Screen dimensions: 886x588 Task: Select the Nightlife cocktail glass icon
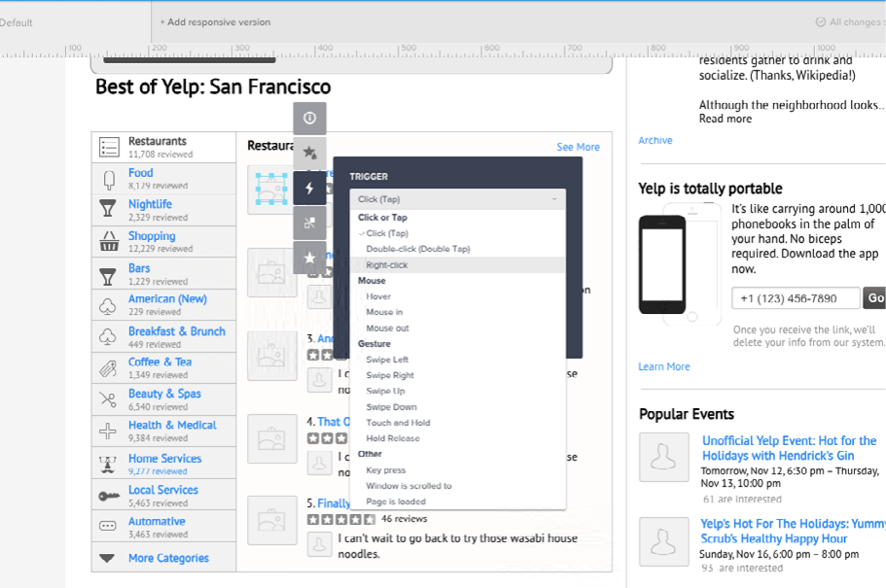[107, 208]
